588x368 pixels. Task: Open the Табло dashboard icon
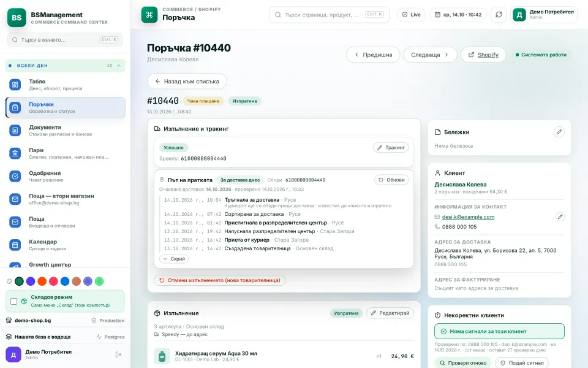[x=15, y=85]
